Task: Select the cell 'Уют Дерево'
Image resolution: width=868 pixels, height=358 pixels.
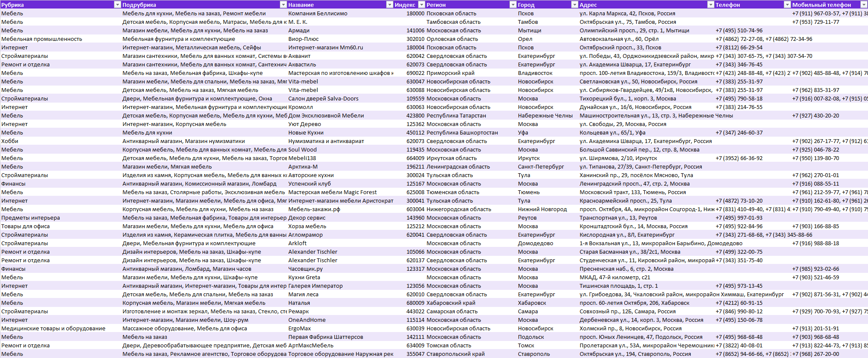Action: 340,124
